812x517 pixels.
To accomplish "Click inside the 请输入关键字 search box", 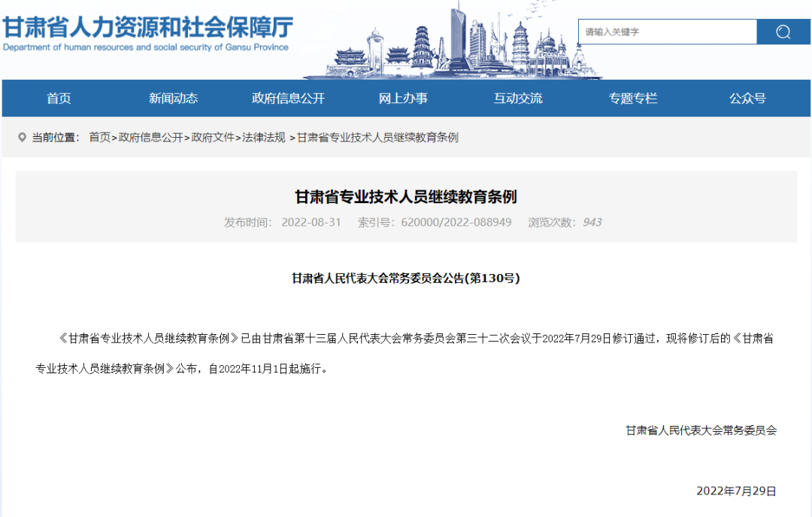I will coord(665,32).
